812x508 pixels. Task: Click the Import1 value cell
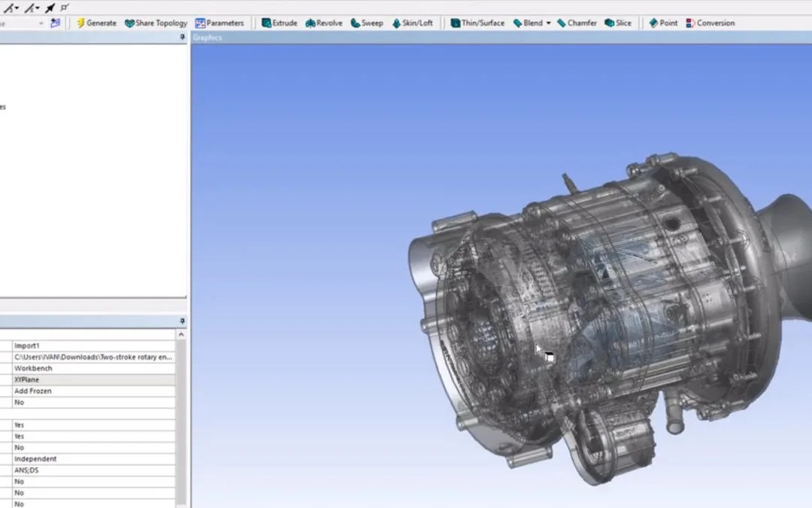pos(94,345)
